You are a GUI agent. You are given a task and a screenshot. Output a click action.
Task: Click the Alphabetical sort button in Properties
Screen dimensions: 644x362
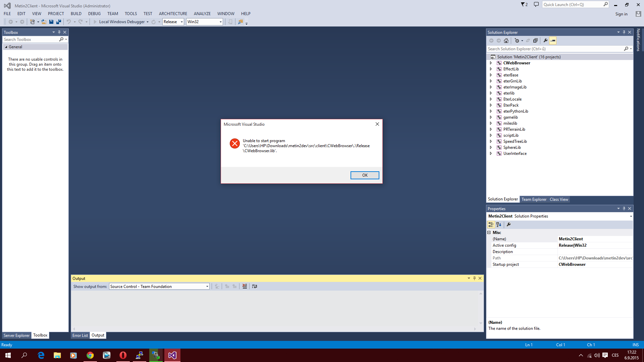coord(499,225)
